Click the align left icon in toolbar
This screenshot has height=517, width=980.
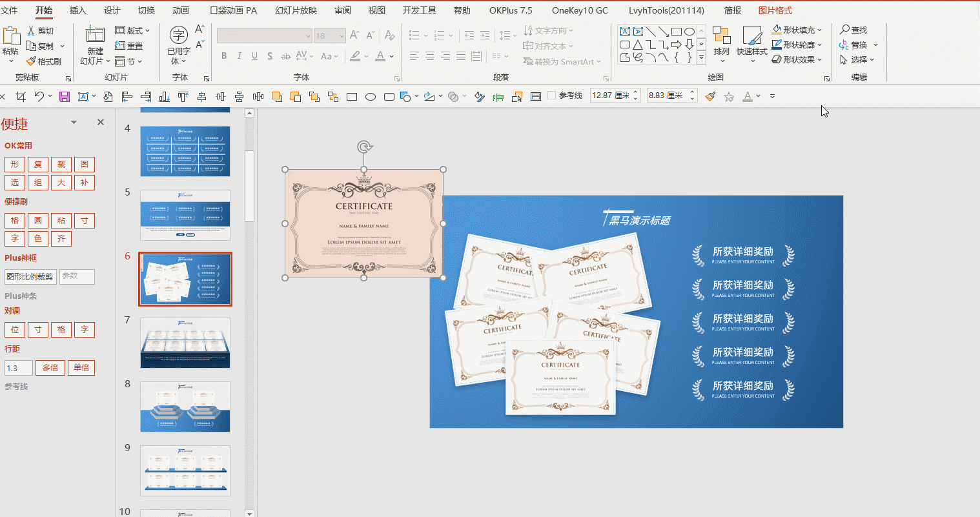pos(127,97)
